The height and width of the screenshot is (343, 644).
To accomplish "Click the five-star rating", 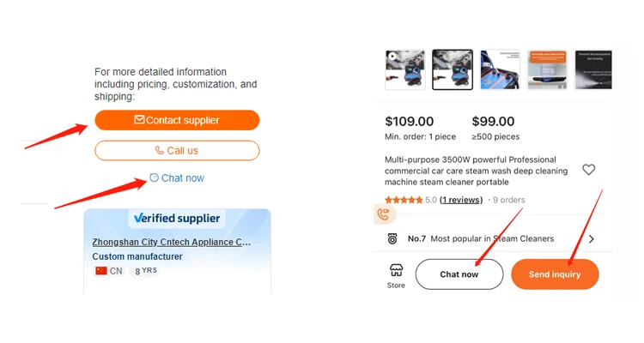I will point(404,200).
